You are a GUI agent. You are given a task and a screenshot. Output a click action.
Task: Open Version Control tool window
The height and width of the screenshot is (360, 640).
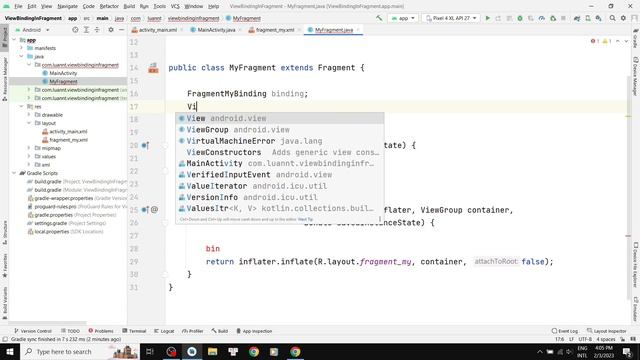coord(33,331)
